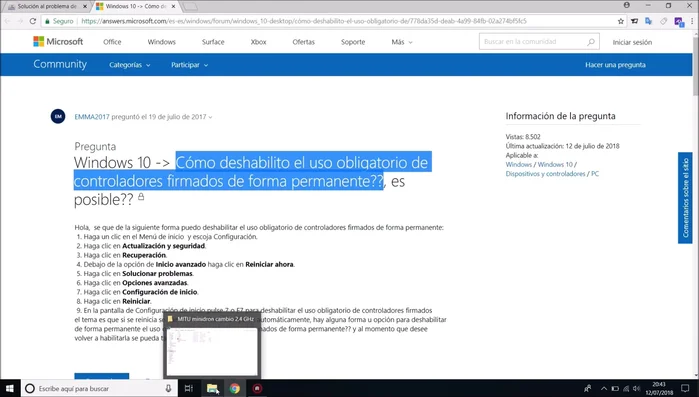Click the red recorder app on taskbar

tap(257, 389)
